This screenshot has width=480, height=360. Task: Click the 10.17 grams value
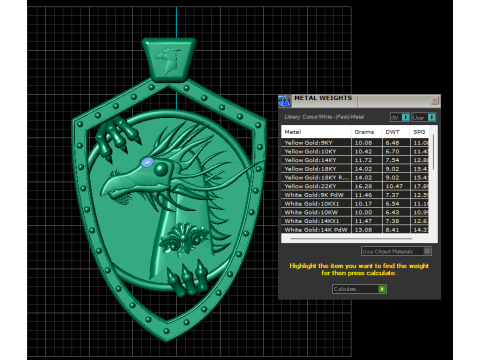point(363,203)
